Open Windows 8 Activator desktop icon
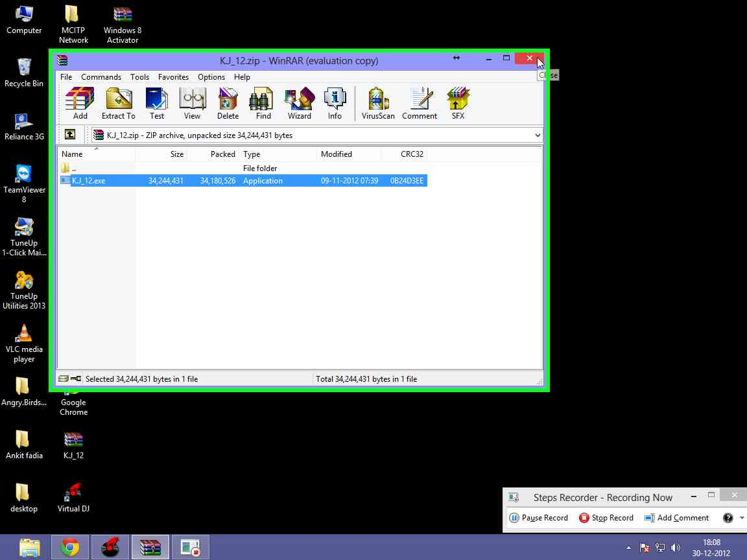 (x=123, y=25)
